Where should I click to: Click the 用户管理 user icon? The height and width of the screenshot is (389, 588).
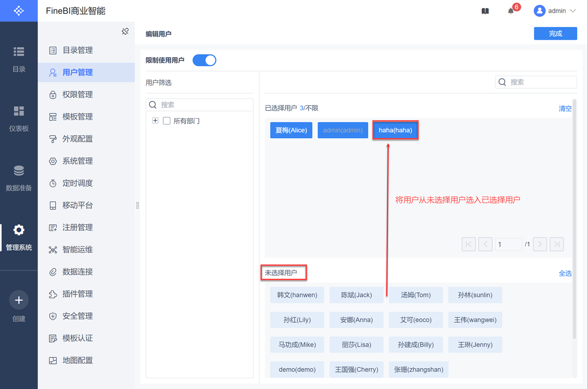point(53,73)
